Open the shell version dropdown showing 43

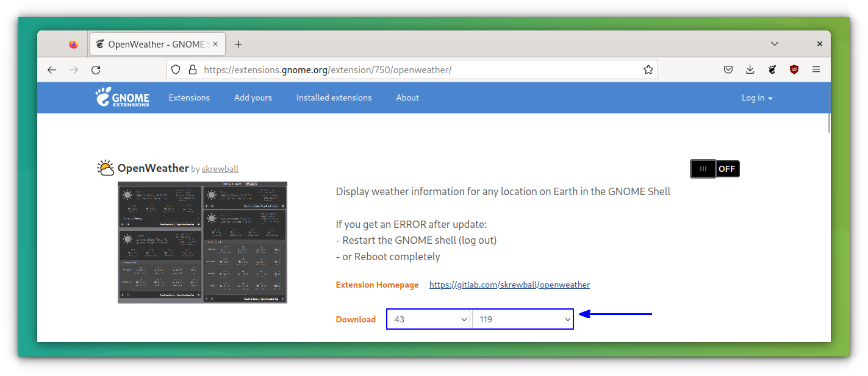click(429, 319)
